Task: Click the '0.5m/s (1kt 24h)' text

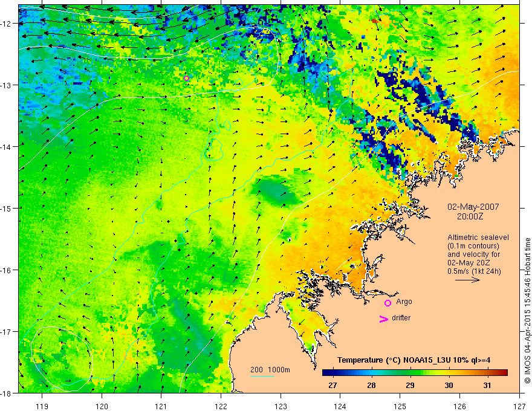Action: tap(474, 271)
